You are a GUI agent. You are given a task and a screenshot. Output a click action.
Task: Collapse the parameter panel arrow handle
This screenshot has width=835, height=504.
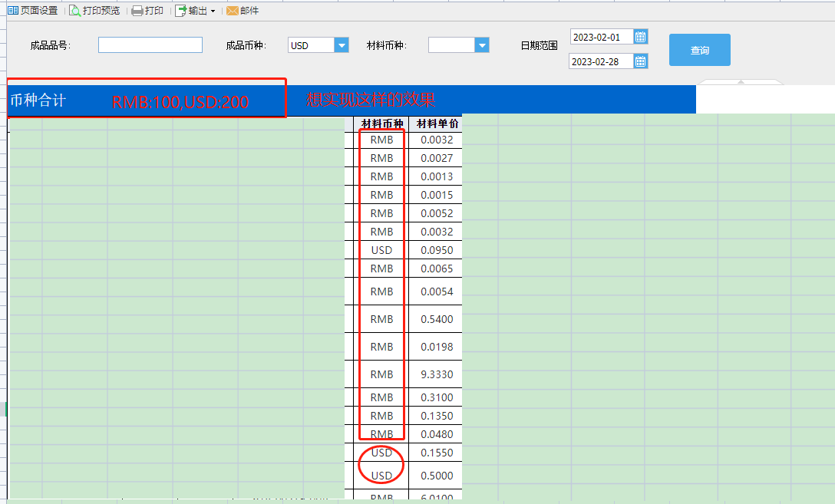pos(741,82)
